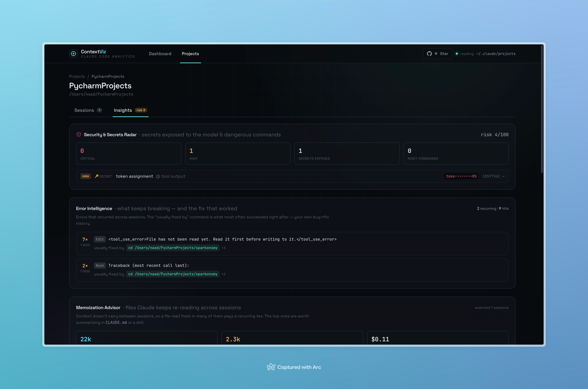Image resolution: width=588 pixels, height=389 pixels.
Task: Click the Error Intelligence heading
Action: (94, 208)
